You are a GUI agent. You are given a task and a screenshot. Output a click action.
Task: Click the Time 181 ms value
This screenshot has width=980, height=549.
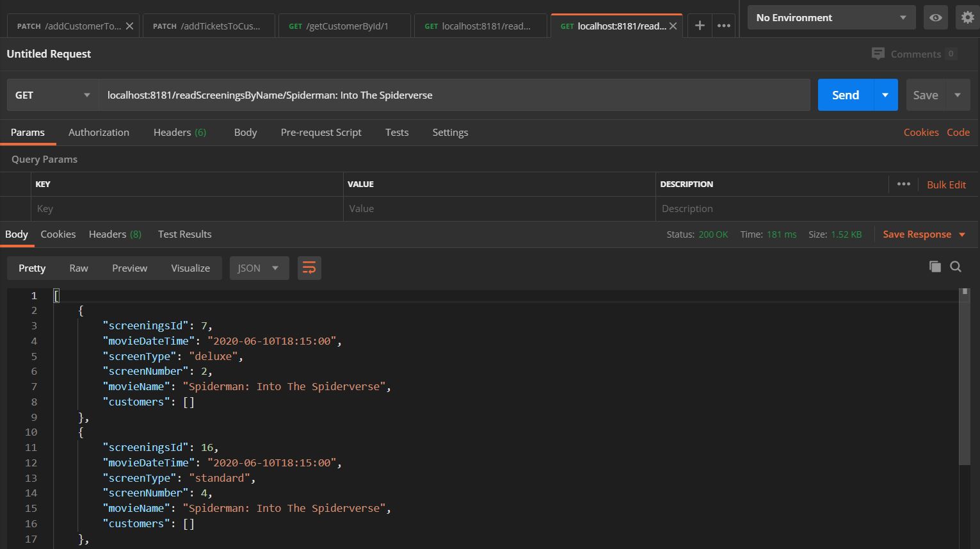(x=782, y=234)
